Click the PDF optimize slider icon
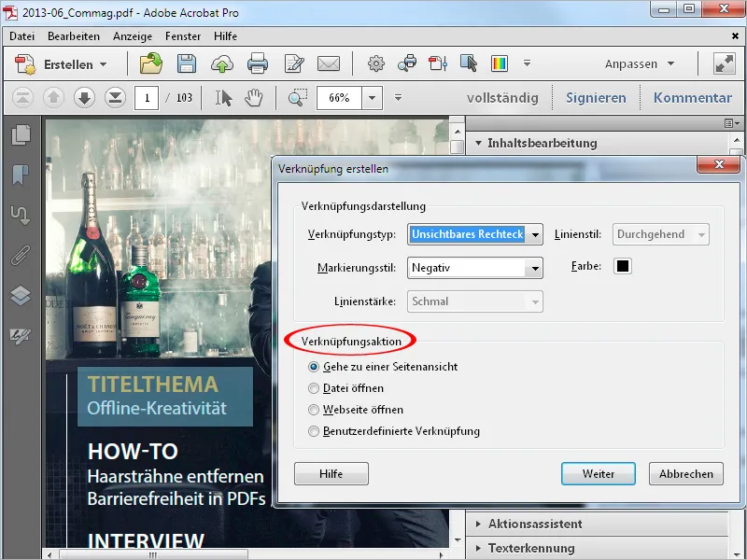This screenshot has width=747, height=560. (438, 63)
